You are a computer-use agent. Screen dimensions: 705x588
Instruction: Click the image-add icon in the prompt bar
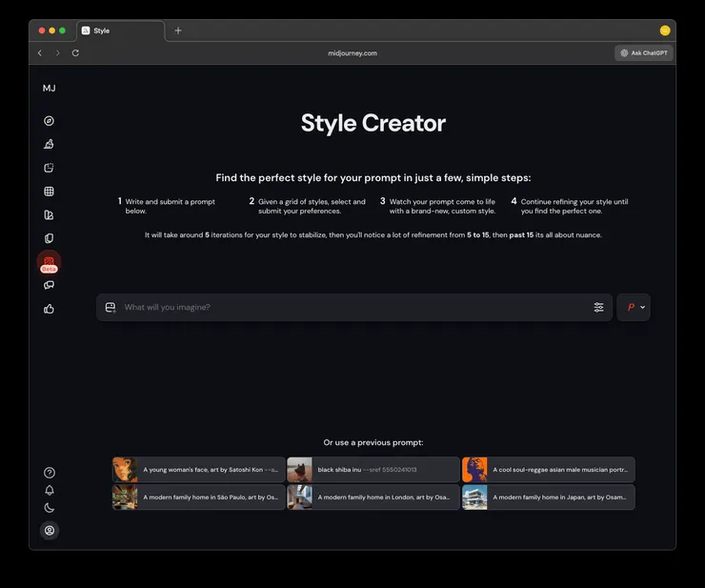tap(111, 307)
